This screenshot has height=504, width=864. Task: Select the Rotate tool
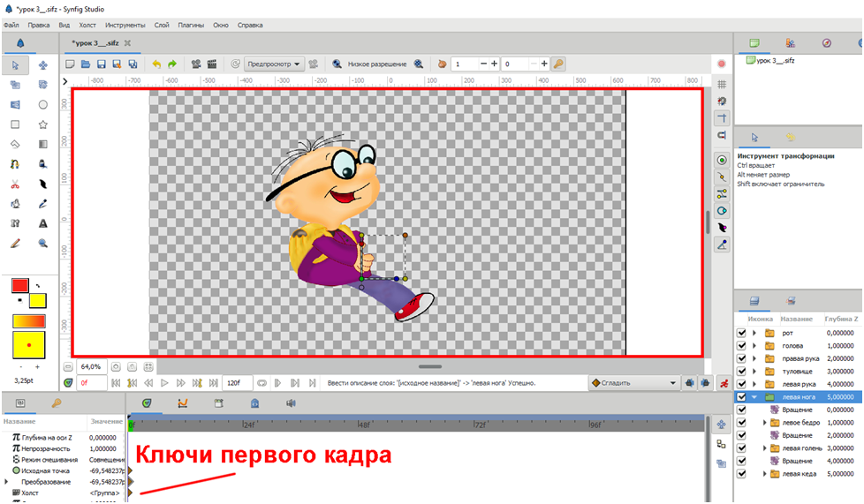point(43,85)
